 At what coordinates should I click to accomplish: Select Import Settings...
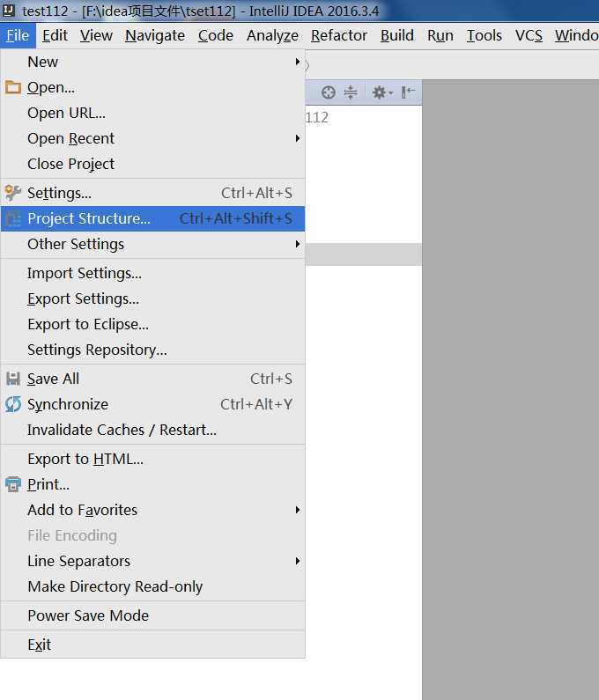[x=152, y=273]
